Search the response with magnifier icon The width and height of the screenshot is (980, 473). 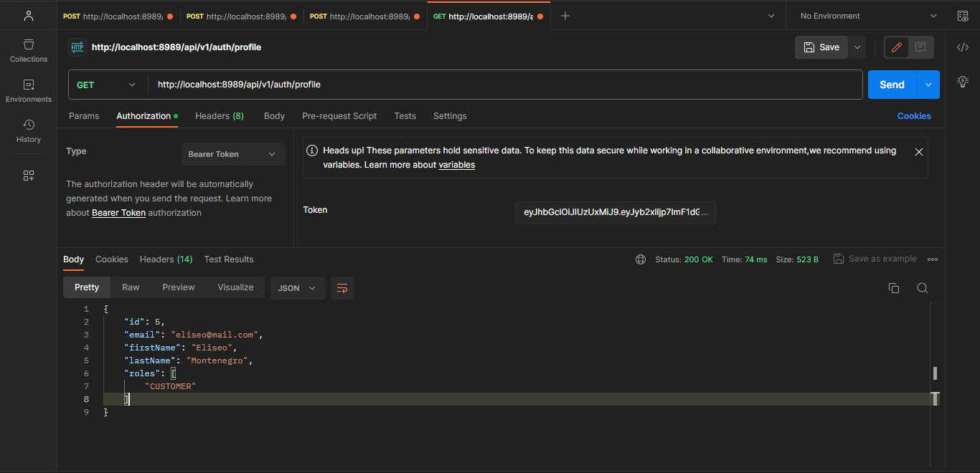pos(923,288)
